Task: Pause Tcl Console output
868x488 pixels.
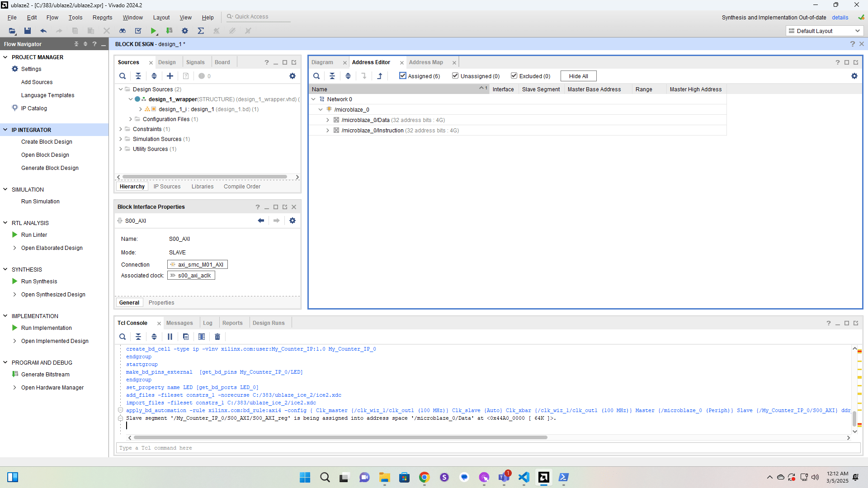Action: coord(170,337)
